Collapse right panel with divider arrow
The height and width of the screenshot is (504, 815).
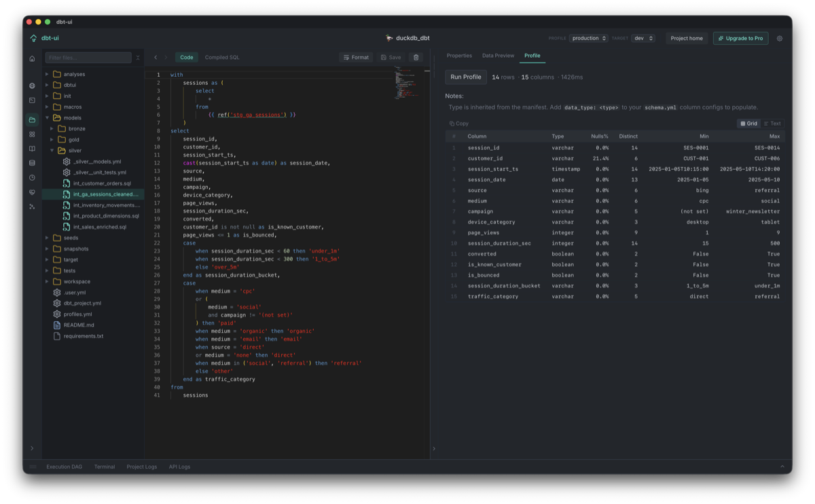pyautogui.click(x=435, y=448)
